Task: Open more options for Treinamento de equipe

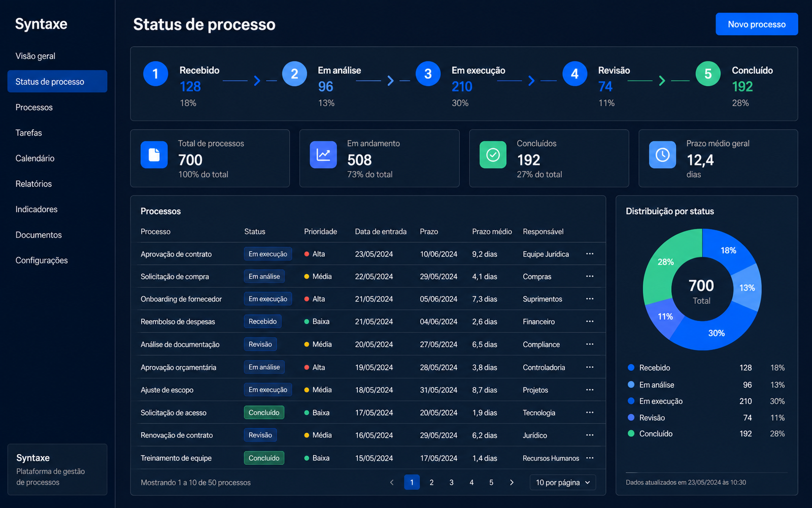Action: point(590,458)
